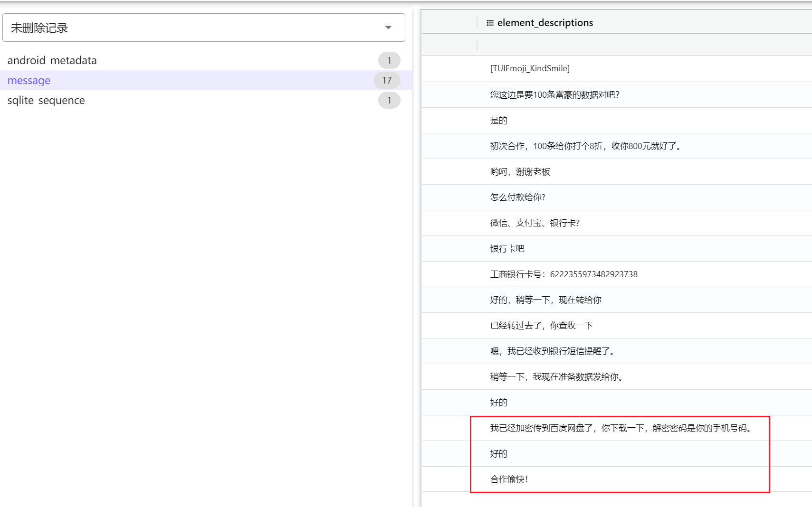Select the row with 工商银行卡号

tap(617, 274)
